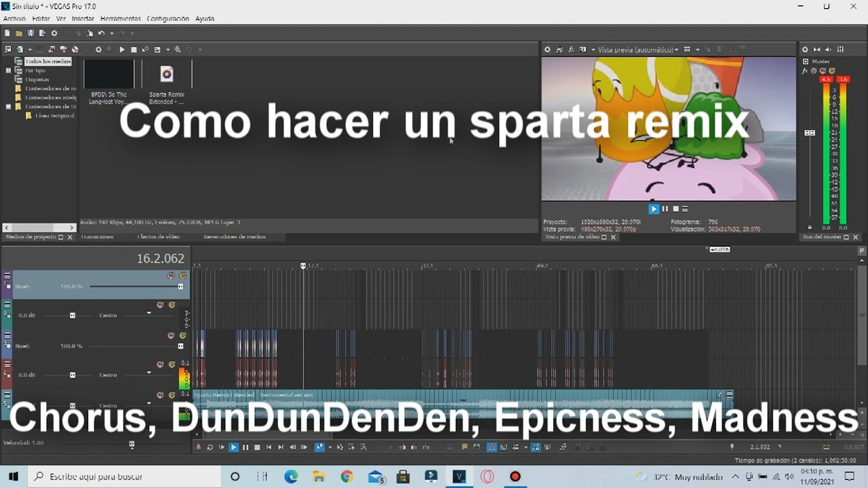Select the normal edit tool in timeline toolbar
Viewport: 868px width, 488px height.
(x=319, y=447)
